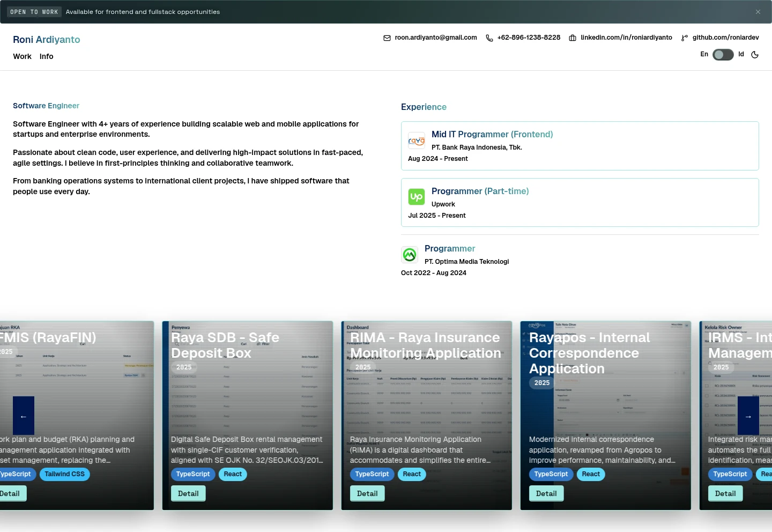772x532 pixels.
Task: Click the phone icon
Action: click(x=489, y=38)
